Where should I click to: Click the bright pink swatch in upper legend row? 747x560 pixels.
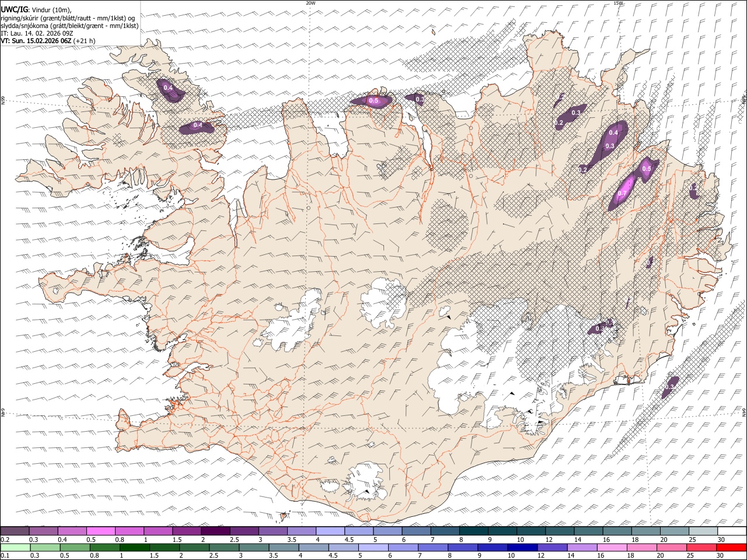coord(100,531)
